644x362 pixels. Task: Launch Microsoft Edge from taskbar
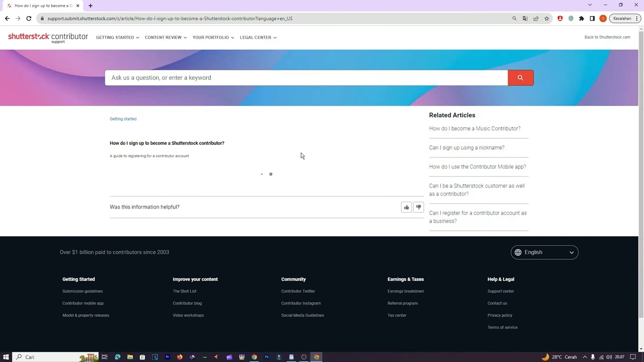pyautogui.click(x=117, y=357)
